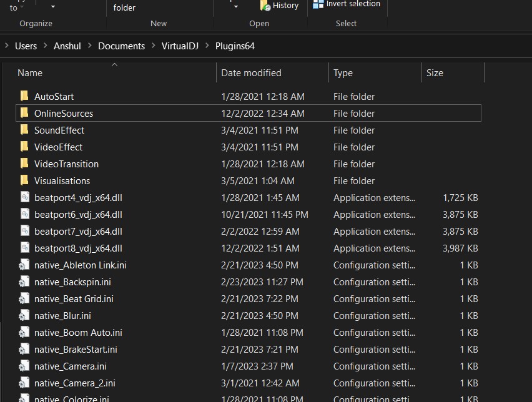Expand the chevron after Anshul in breadcrumb
Image resolution: width=532 pixels, height=402 pixels.
pyautogui.click(x=89, y=46)
